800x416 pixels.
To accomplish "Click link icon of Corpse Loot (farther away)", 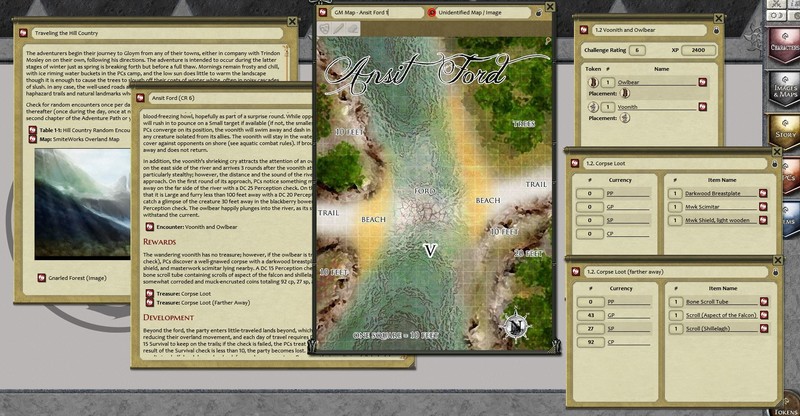I will click(576, 272).
